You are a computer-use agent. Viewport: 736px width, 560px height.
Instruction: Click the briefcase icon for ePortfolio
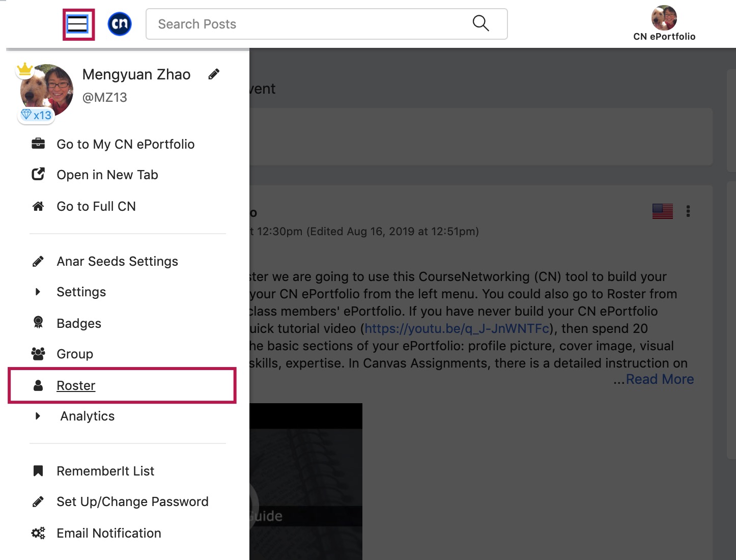[x=38, y=144]
